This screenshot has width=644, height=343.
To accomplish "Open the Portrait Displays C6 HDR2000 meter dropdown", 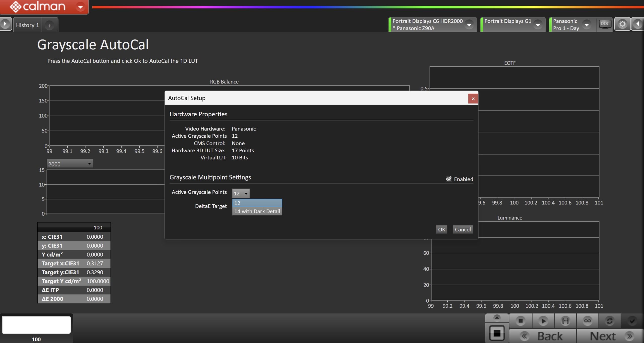I will coord(469,25).
